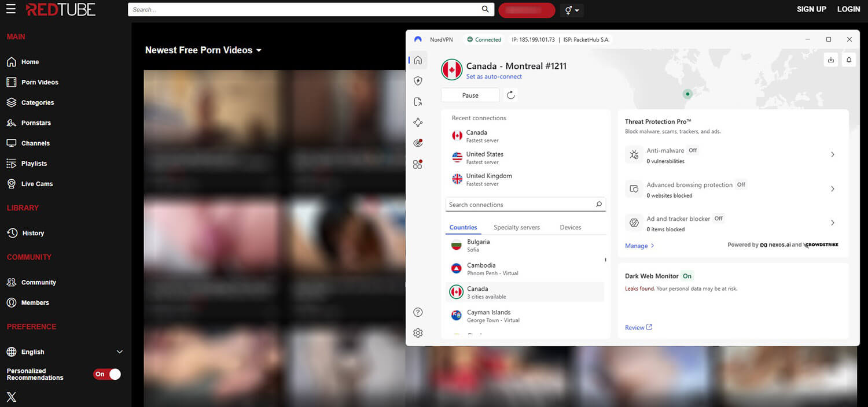
Task: Open NordVPN notifications via the bell icon
Action: coord(848,60)
